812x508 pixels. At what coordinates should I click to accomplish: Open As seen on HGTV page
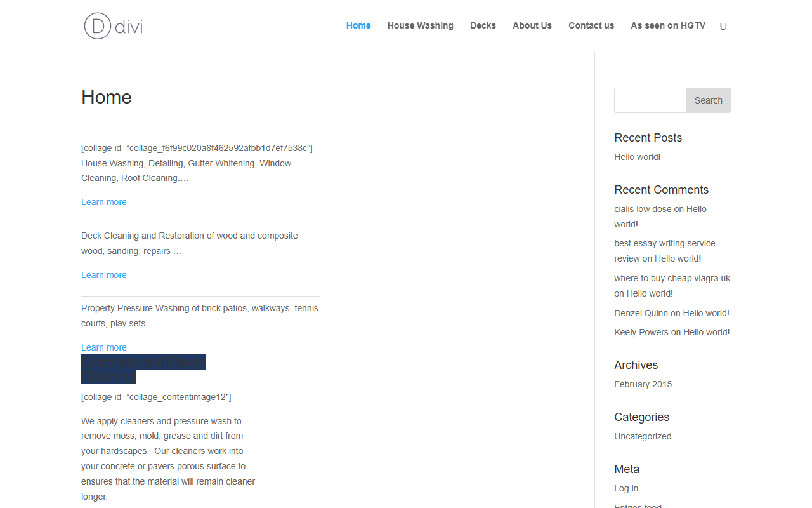tap(668, 25)
